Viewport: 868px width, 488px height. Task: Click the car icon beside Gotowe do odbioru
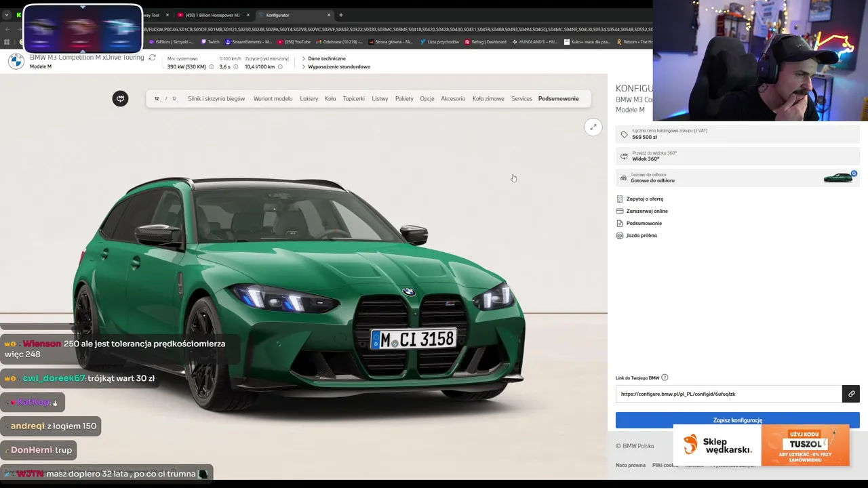(624, 178)
